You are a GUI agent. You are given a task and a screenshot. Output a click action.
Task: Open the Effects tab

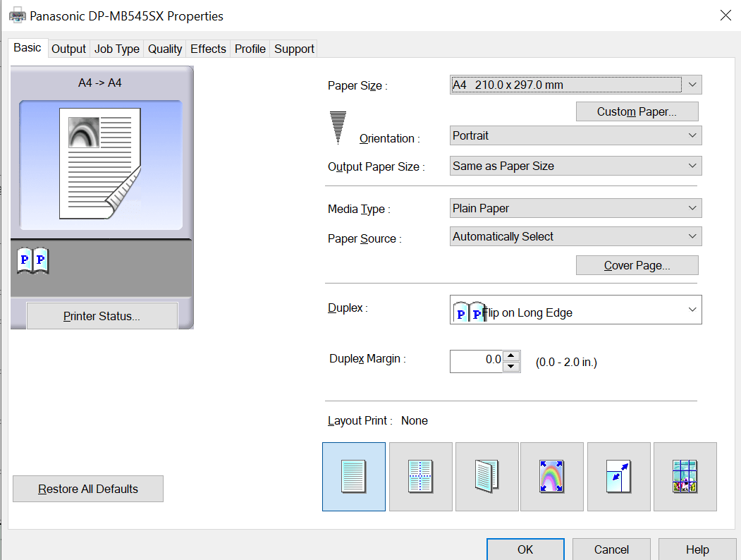(207, 48)
